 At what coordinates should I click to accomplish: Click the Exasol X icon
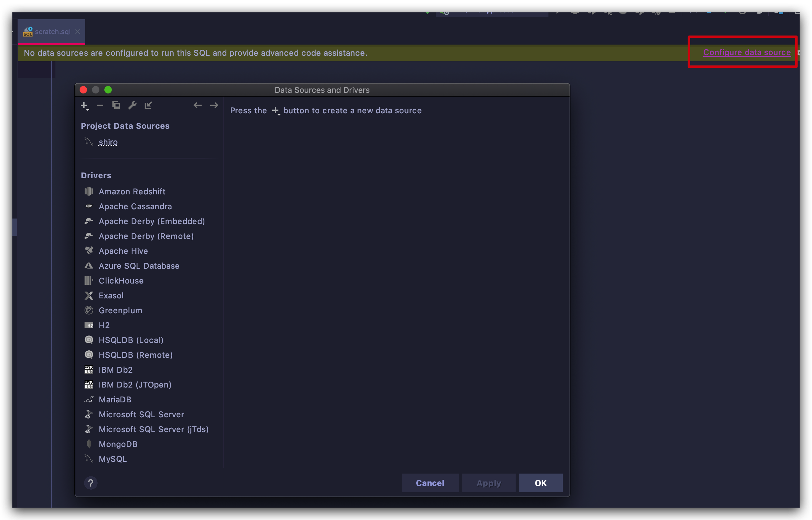(x=89, y=296)
